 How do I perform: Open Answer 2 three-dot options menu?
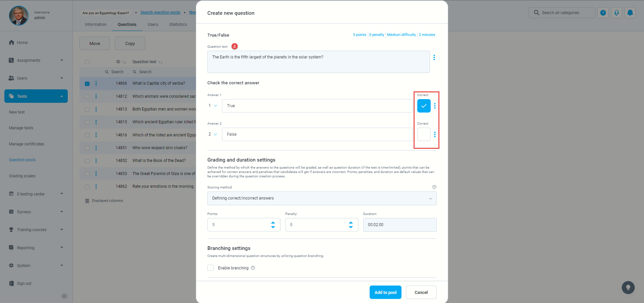(435, 134)
